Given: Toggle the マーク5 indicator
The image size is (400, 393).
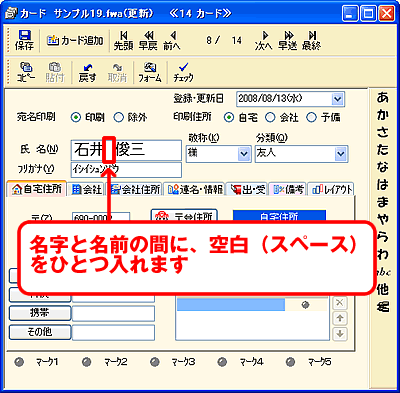Looking at the screenshot, I should click(x=290, y=362).
